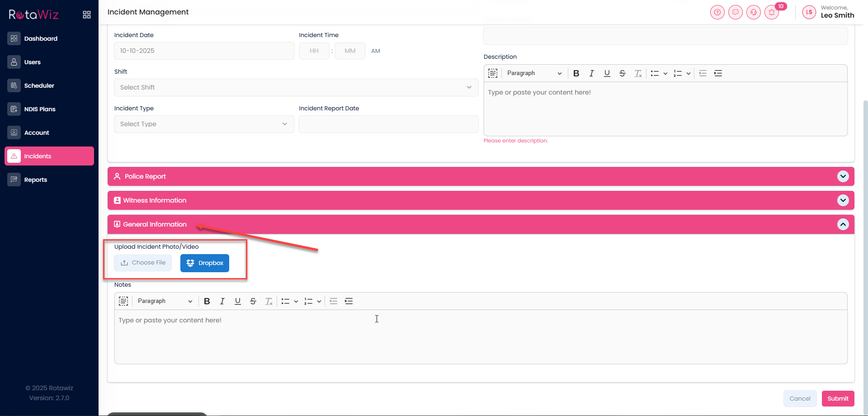Click underline in the Description editor
Screen dimensions: 868x416
coord(607,73)
